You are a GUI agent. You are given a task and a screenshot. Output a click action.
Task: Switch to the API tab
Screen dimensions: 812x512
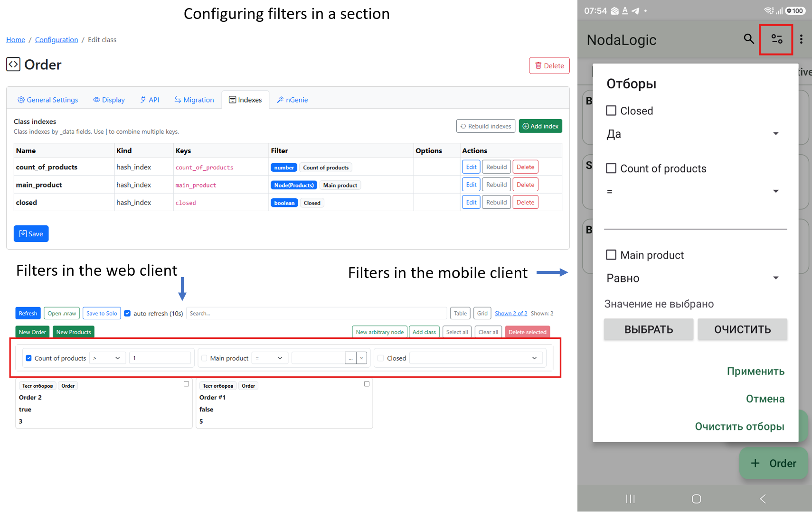pos(150,100)
